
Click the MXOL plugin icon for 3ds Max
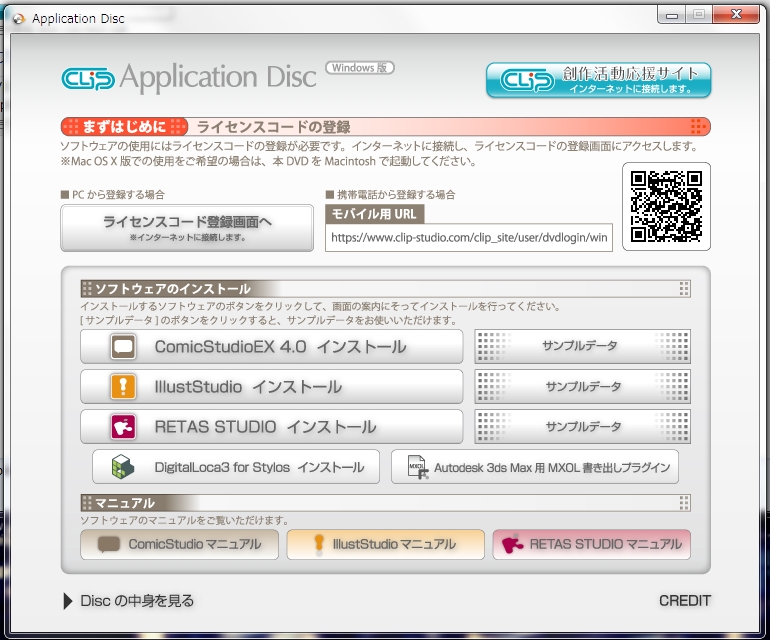pos(414,467)
